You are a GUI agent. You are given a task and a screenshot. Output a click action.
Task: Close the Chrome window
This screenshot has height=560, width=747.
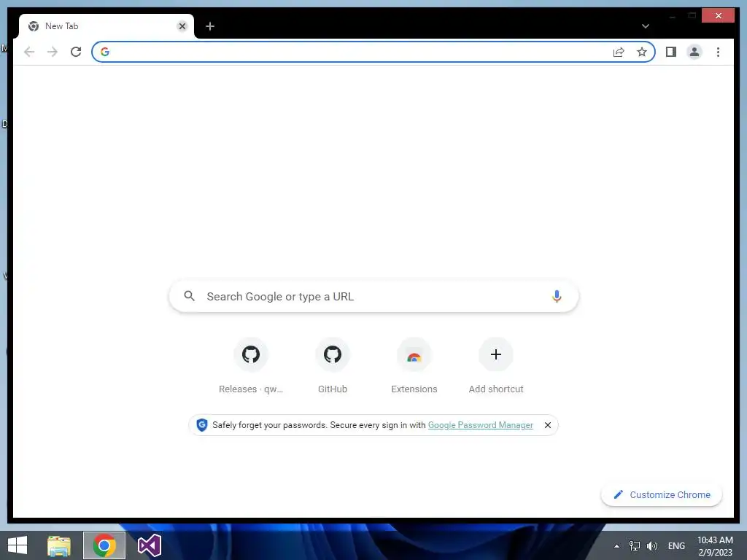pos(719,16)
